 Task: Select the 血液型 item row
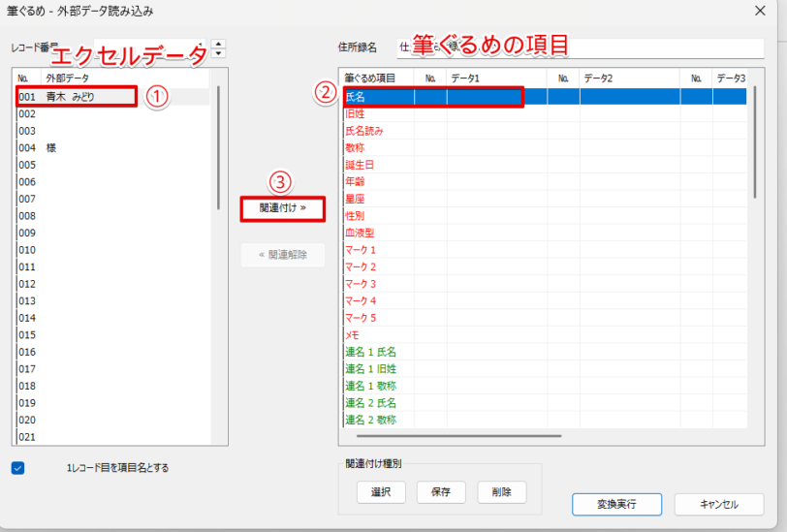tap(545, 233)
